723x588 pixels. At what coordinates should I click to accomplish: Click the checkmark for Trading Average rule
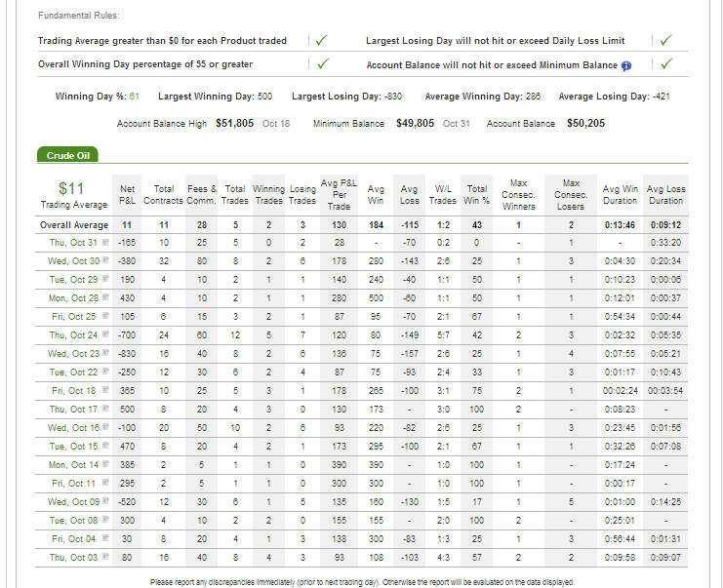coord(321,40)
